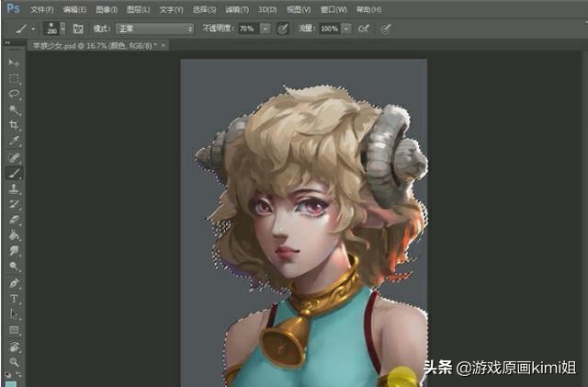Select the Zoom tool in toolbox
The width and height of the screenshot is (588, 387).
pyautogui.click(x=14, y=362)
